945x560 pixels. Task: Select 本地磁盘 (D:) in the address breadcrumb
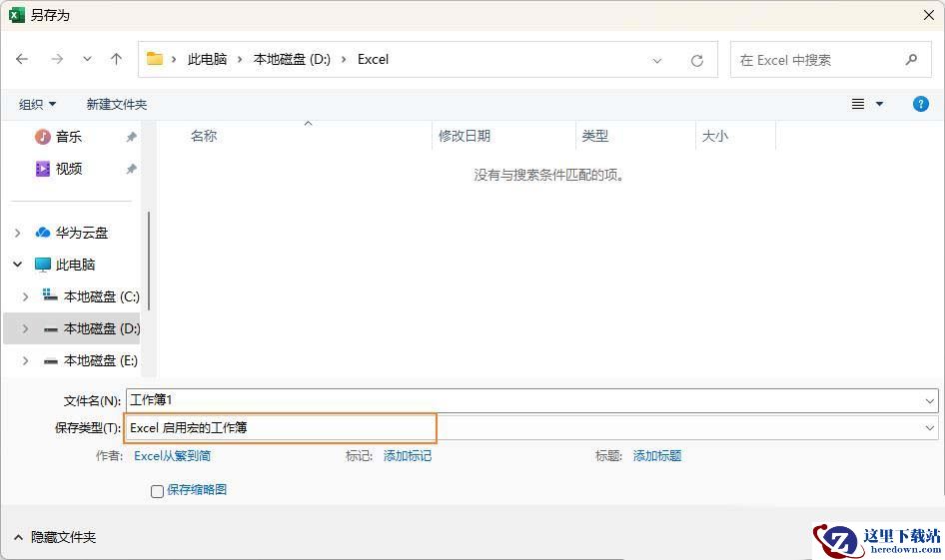[x=292, y=59]
